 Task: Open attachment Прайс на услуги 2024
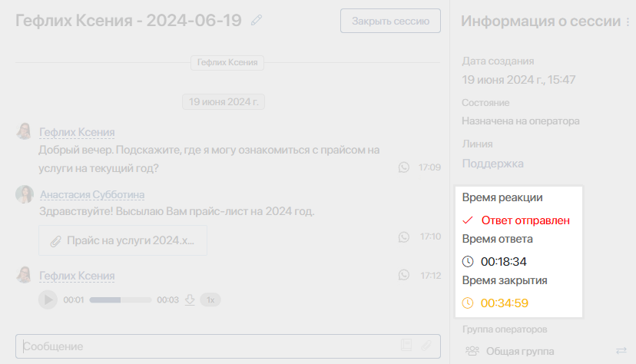point(123,240)
